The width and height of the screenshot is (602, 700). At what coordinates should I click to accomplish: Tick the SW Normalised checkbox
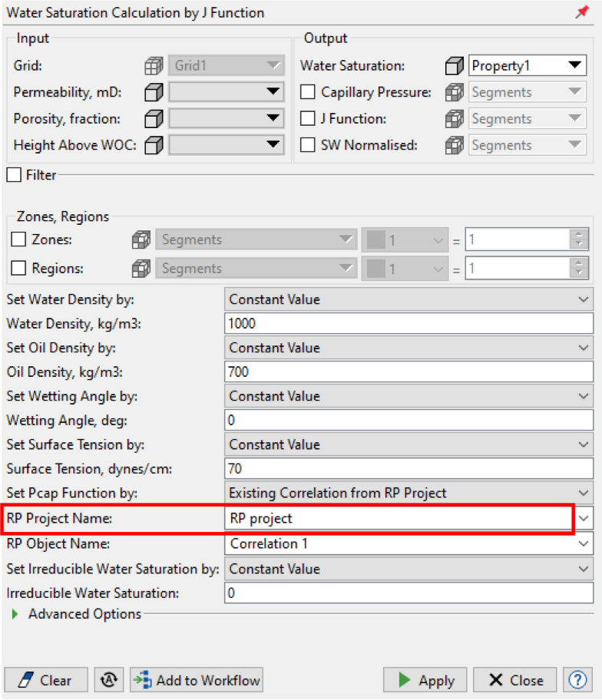[x=308, y=145]
